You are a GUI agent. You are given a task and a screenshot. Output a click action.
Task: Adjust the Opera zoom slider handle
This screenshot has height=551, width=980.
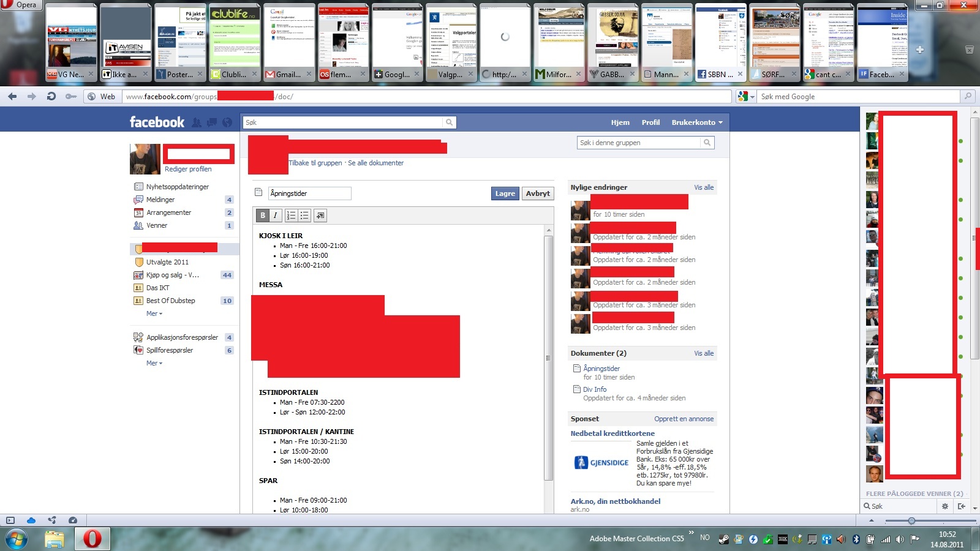[911, 520]
